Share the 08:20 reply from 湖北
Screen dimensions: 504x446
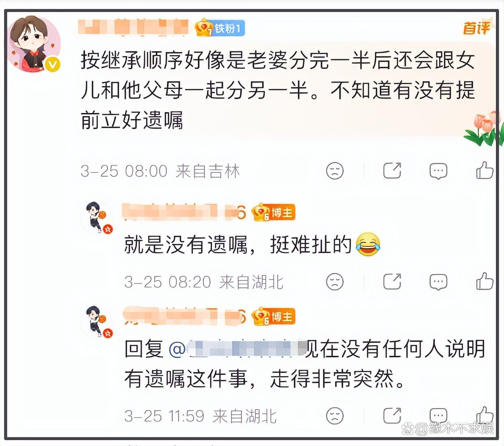392,281
